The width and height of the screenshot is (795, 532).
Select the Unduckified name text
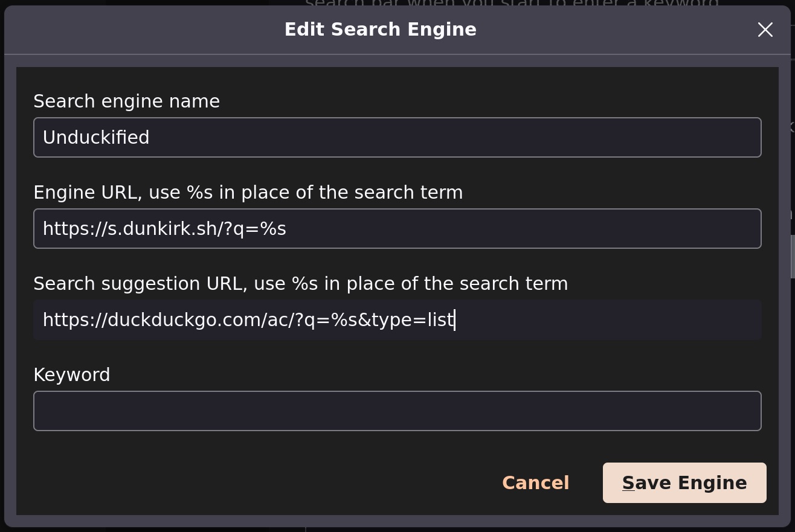pos(96,137)
